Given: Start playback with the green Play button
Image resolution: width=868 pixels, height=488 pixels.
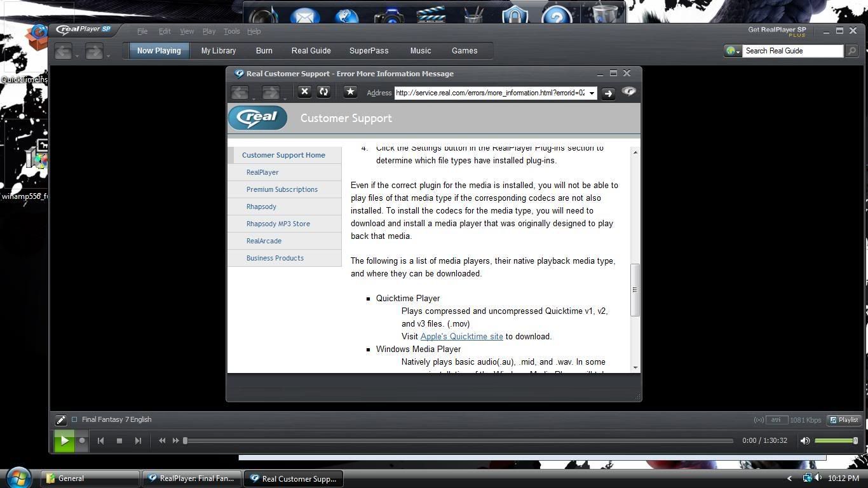Looking at the screenshot, I should [x=64, y=440].
